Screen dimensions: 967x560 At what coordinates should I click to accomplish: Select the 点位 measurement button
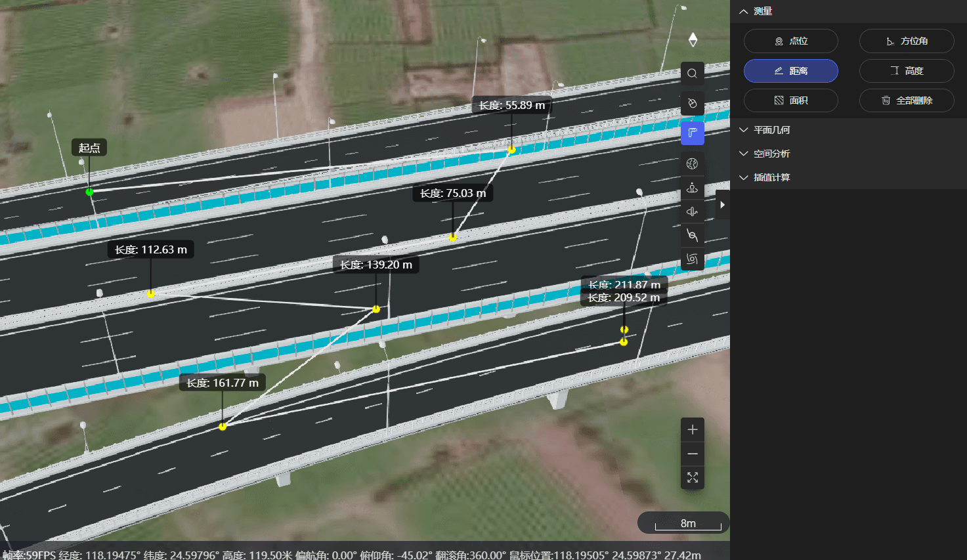click(x=790, y=41)
